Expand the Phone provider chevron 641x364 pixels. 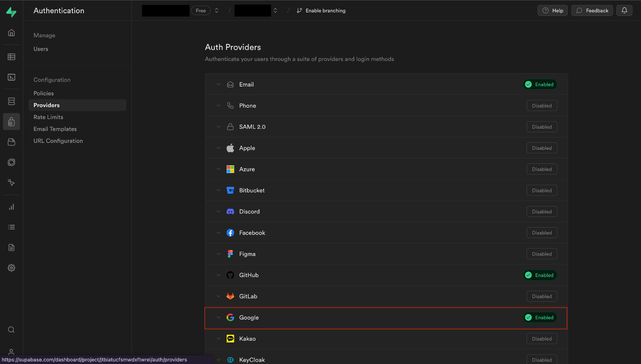click(218, 105)
